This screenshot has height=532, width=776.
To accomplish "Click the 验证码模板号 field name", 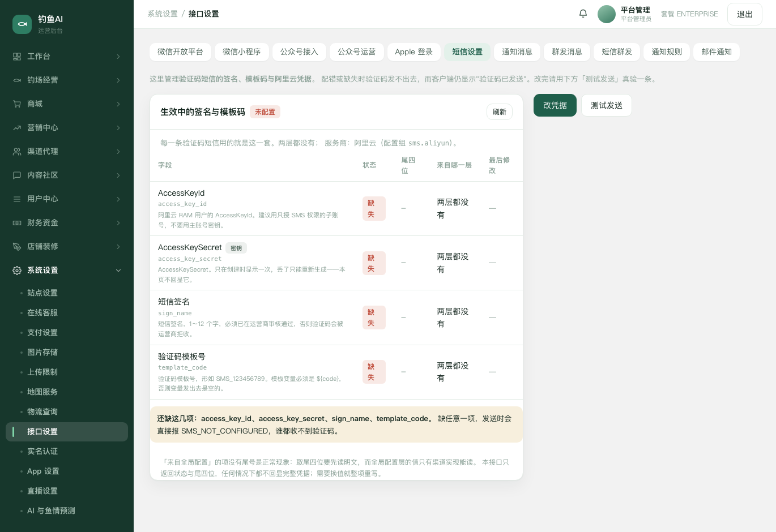I will click(x=182, y=357).
